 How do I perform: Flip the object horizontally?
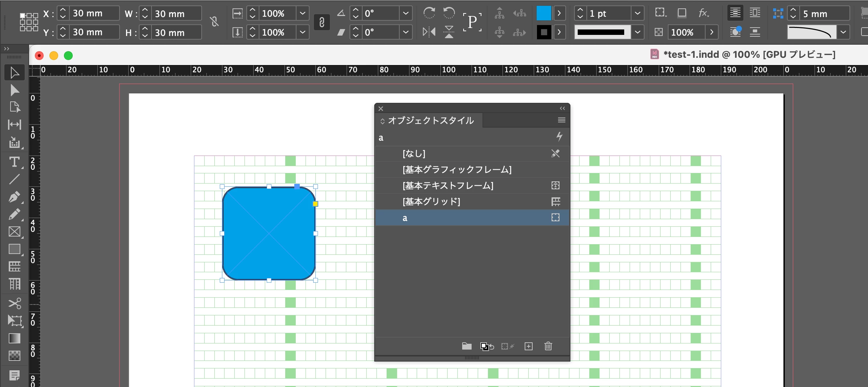[429, 32]
